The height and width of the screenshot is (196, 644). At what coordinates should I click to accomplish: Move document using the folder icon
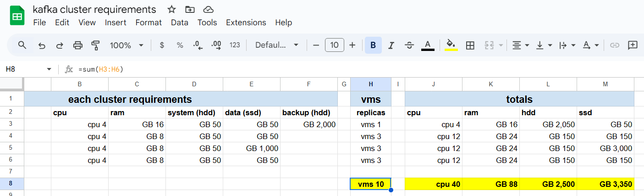(x=190, y=9)
